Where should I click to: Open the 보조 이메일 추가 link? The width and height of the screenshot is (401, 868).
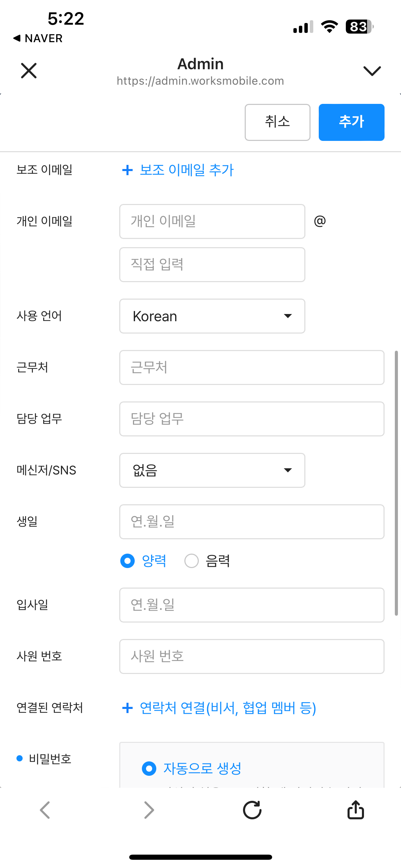[x=186, y=170]
